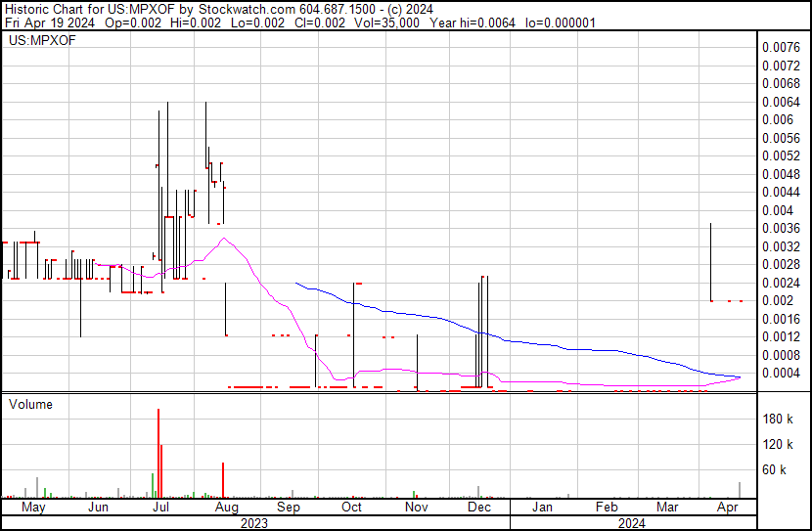Select the May month label
The height and width of the screenshot is (531, 812).
(x=33, y=509)
